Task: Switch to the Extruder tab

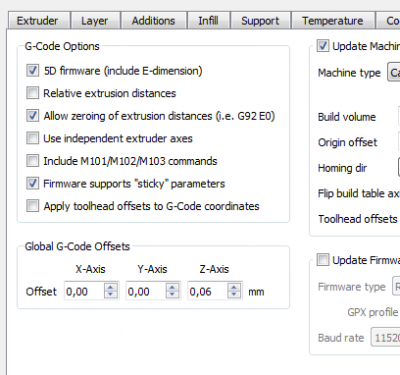Action: [x=37, y=21]
